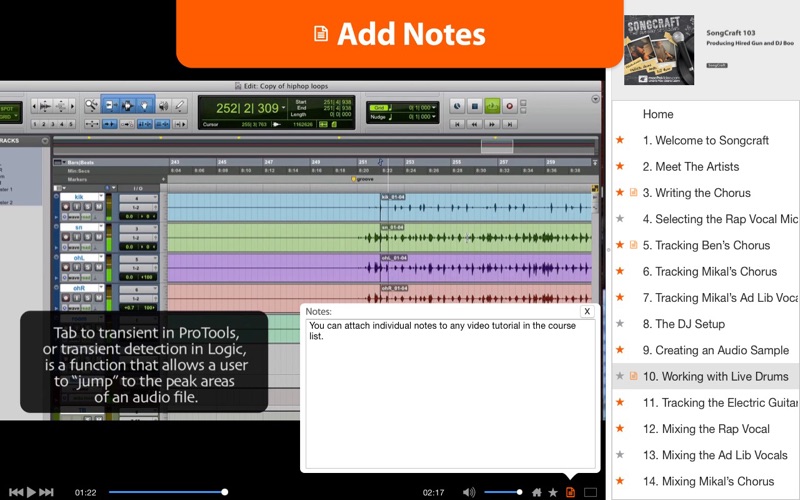Skip to the next video

46,492
